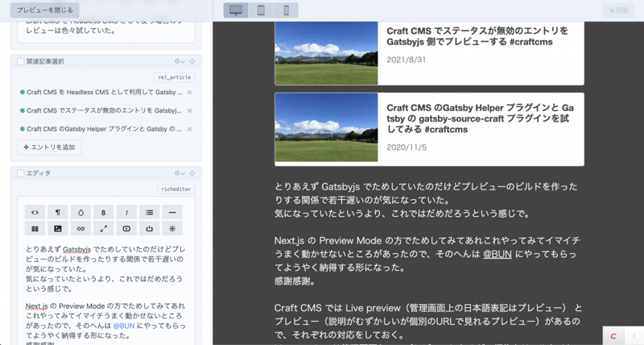Click the paragraph format icon
Screen dimensions: 644x345
[x=58, y=213]
